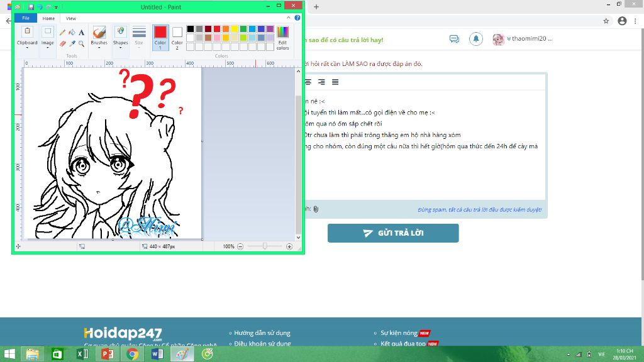Open PowerPoint from the taskbar

click(107, 354)
